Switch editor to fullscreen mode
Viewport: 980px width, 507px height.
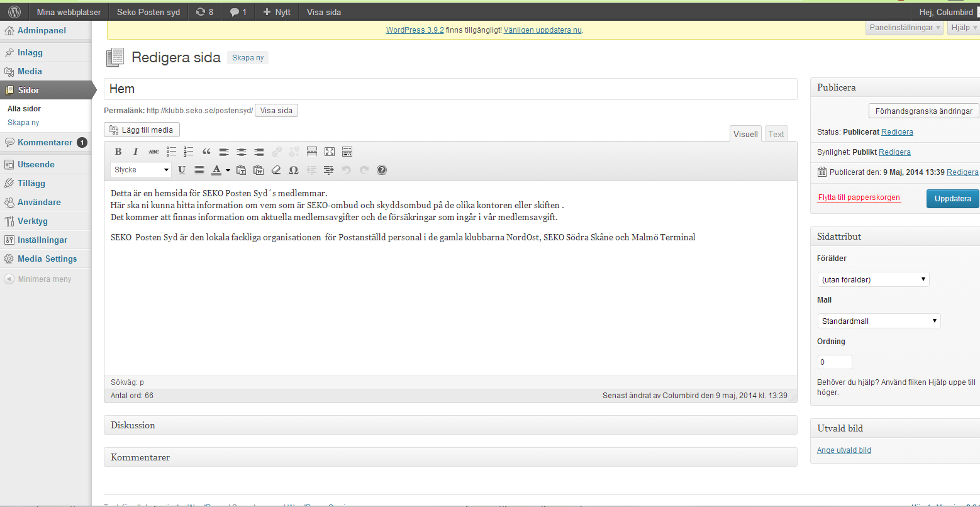tap(330, 152)
